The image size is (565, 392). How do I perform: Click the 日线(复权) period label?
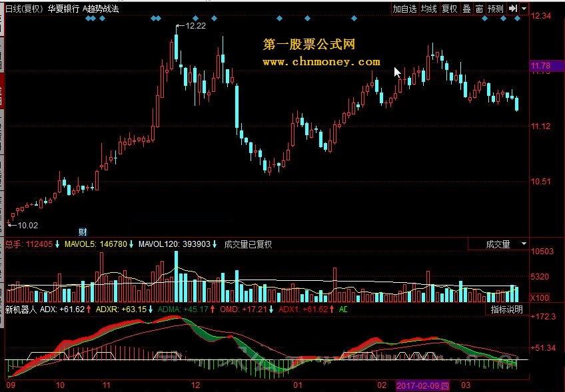pos(24,9)
